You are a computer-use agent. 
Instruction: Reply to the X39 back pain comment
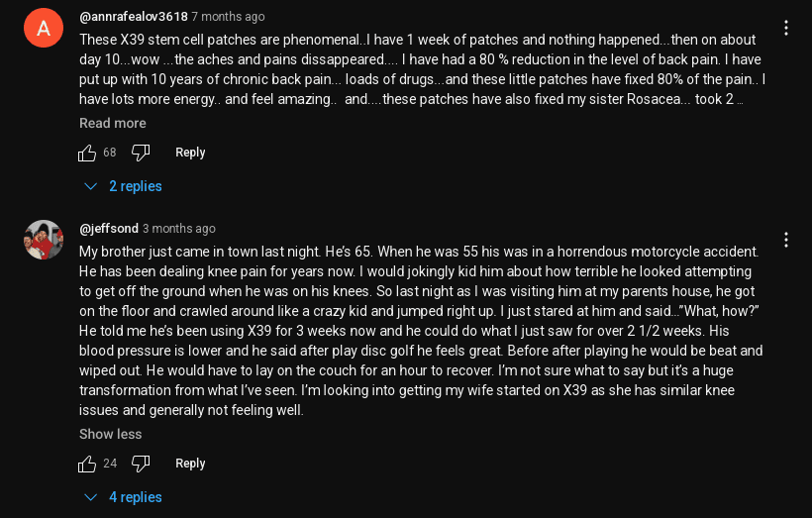[x=190, y=153]
